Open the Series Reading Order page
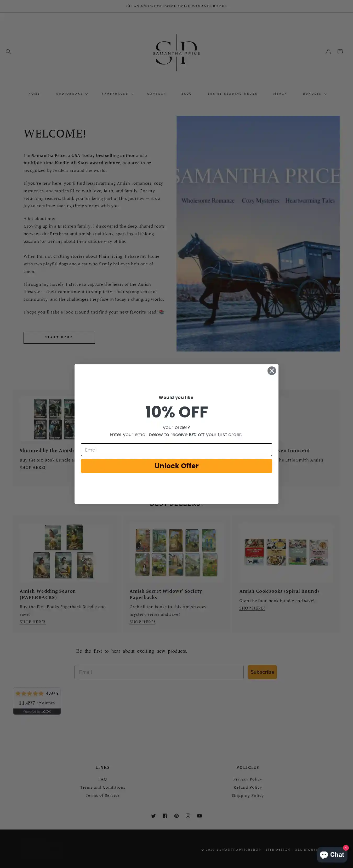 pyautogui.click(x=232, y=94)
